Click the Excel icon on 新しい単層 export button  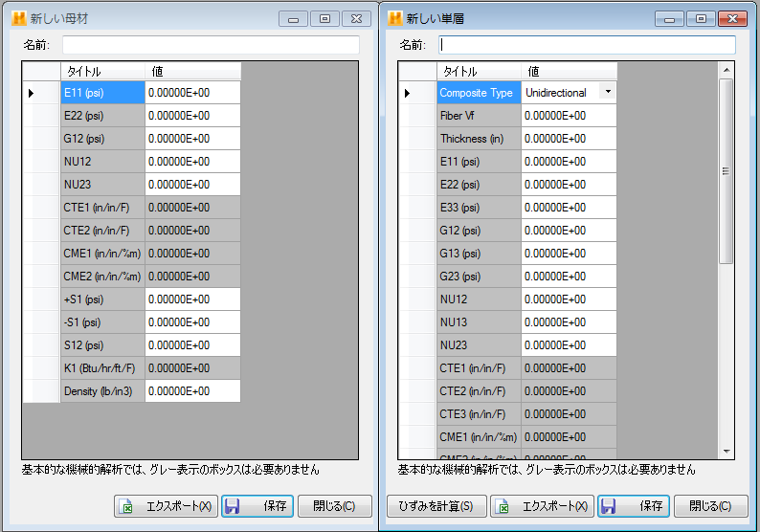[x=503, y=506]
